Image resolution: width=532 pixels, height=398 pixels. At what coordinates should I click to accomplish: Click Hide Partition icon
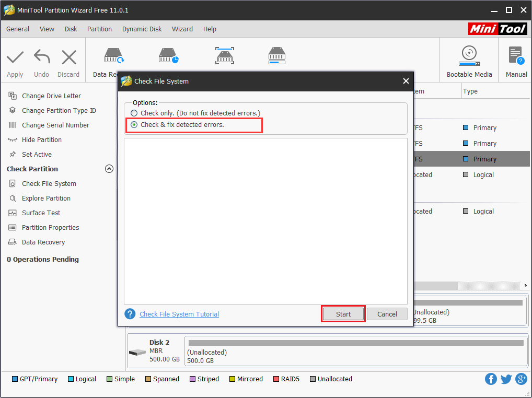coord(13,139)
